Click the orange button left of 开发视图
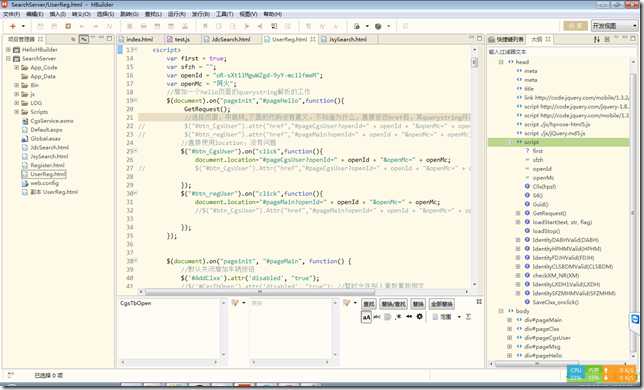The height and width of the screenshot is (390, 644). (x=575, y=26)
